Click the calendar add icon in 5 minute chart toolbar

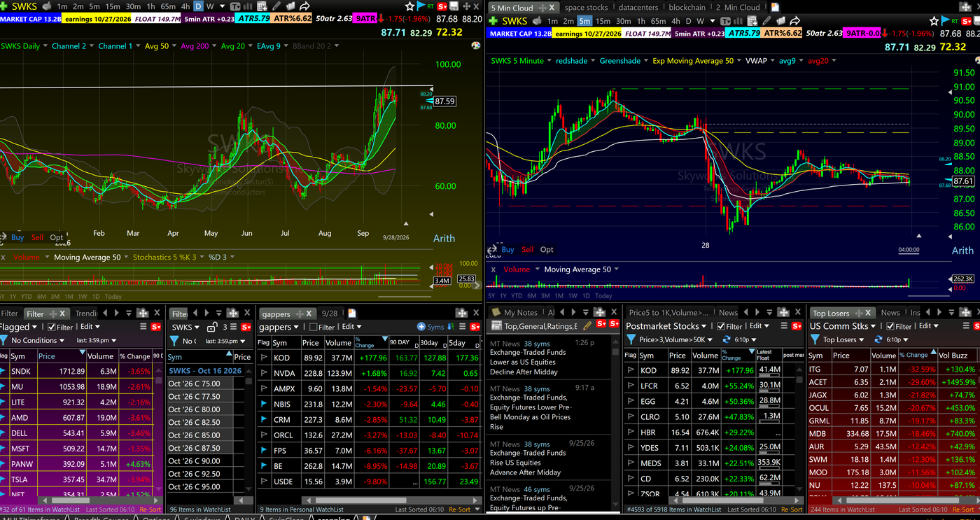pos(752,21)
